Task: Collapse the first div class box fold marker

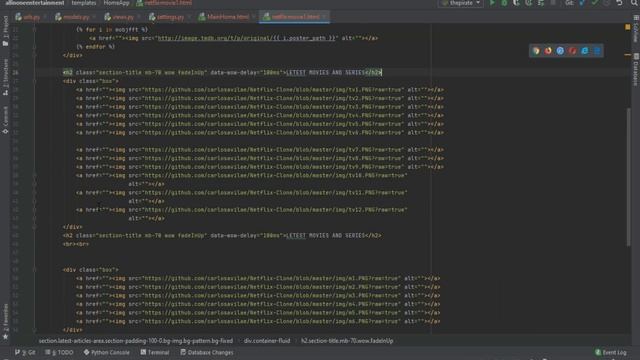Action: (34, 81)
